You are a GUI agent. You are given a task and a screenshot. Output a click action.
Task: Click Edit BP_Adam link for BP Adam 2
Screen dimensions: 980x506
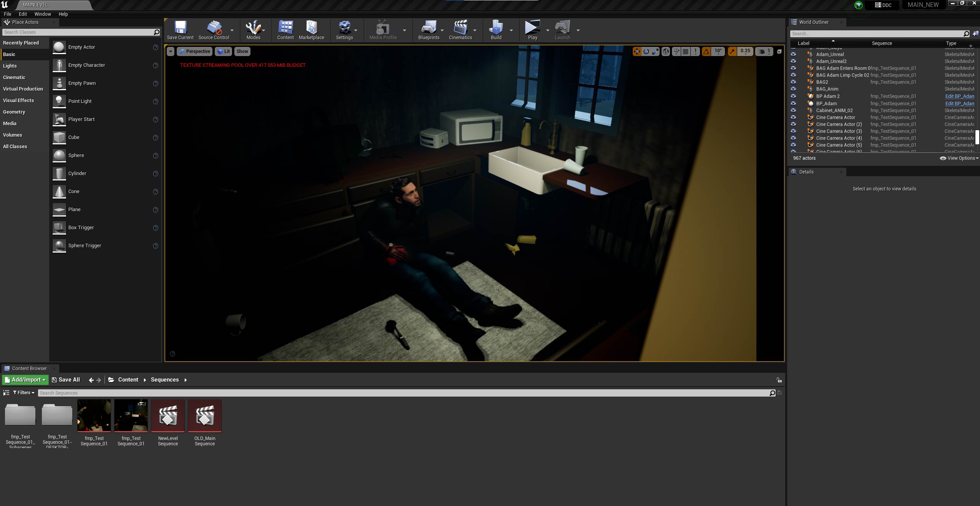(x=959, y=96)
